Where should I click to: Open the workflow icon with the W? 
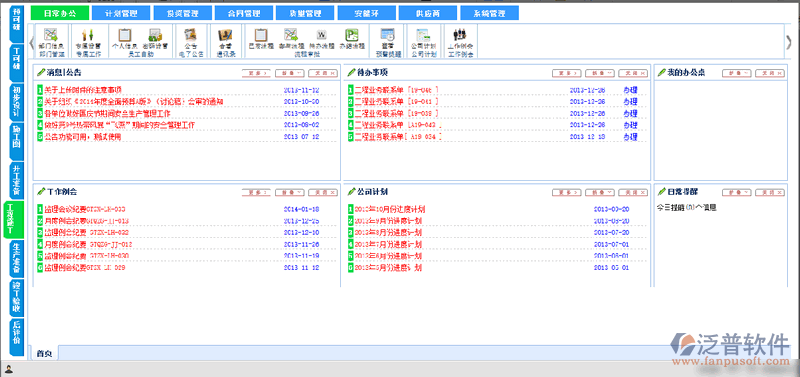pos(321,35)
